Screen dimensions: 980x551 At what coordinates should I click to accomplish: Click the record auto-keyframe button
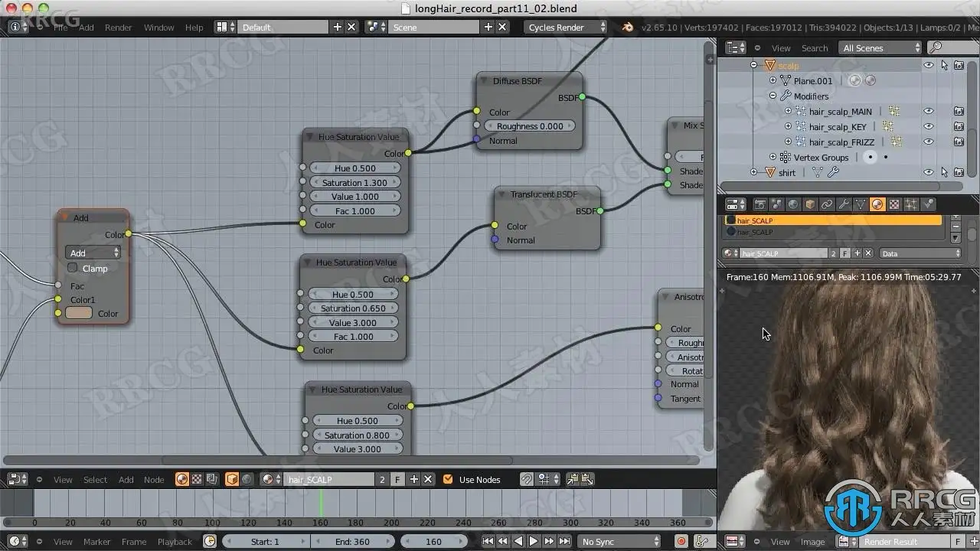681,541
